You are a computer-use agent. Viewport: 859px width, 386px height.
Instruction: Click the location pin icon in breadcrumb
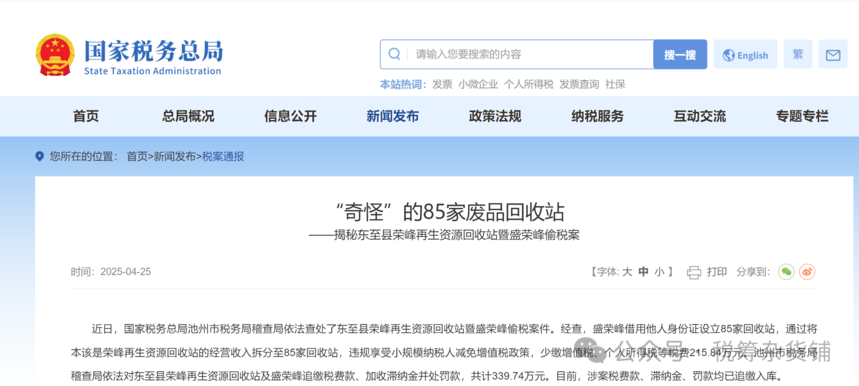[x=39, y=157]
